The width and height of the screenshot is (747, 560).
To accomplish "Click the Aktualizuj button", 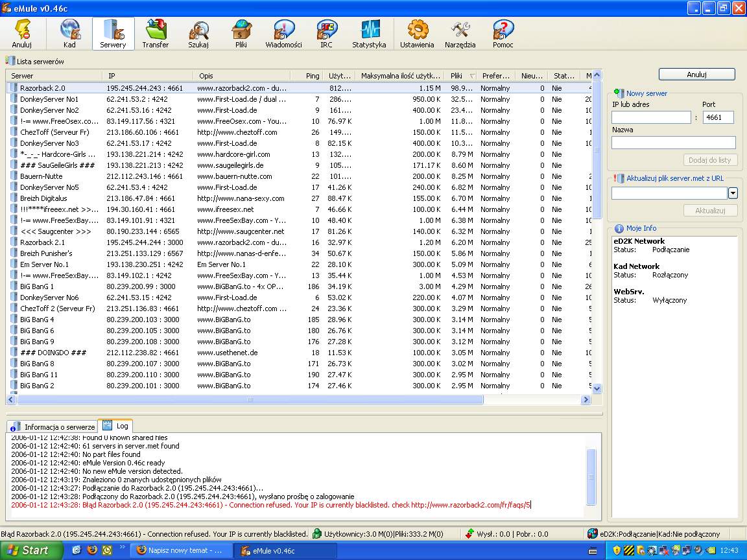I will coord(709,211).
